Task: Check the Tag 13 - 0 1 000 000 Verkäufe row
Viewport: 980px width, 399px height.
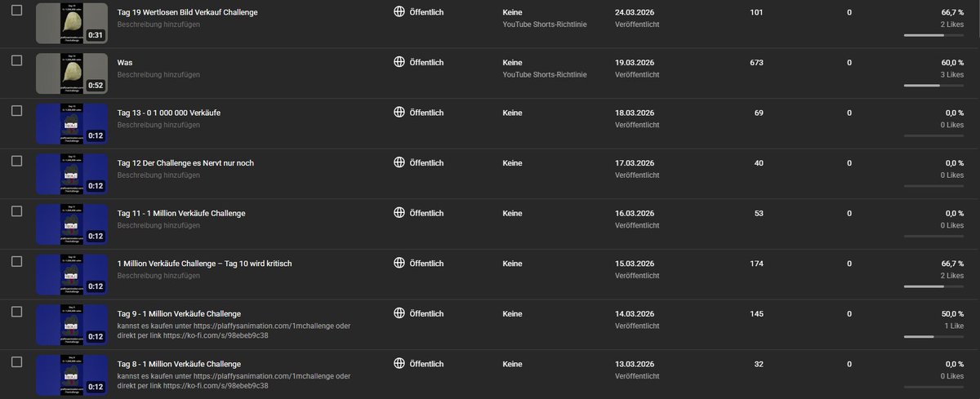Action: click(x=16, y=112)
